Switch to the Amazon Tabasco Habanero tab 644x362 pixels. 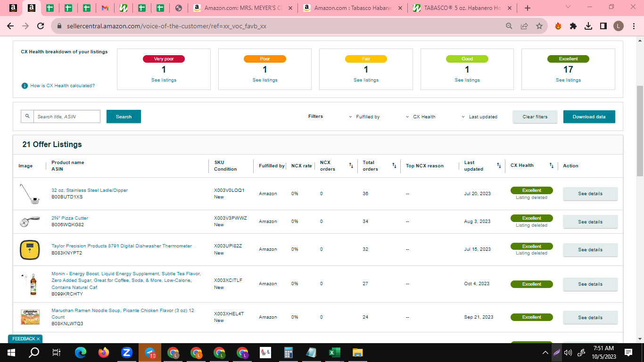[x=353, y=8]
